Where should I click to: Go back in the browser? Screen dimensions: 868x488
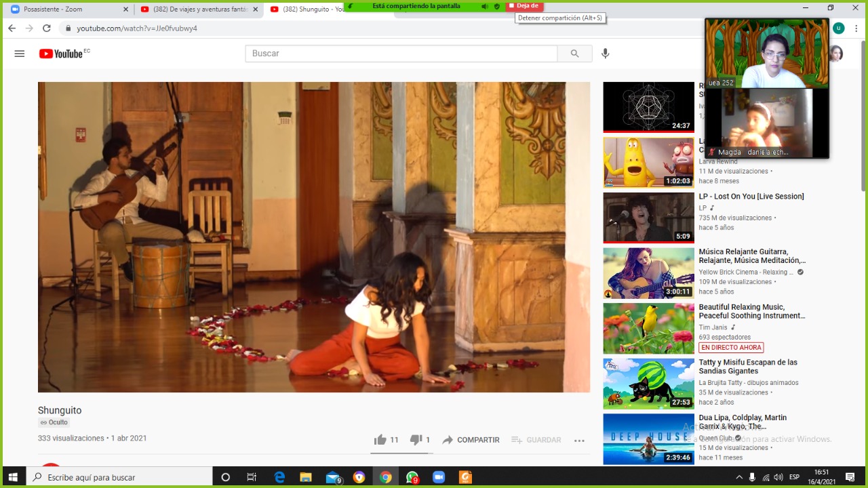tap(12, 28)
